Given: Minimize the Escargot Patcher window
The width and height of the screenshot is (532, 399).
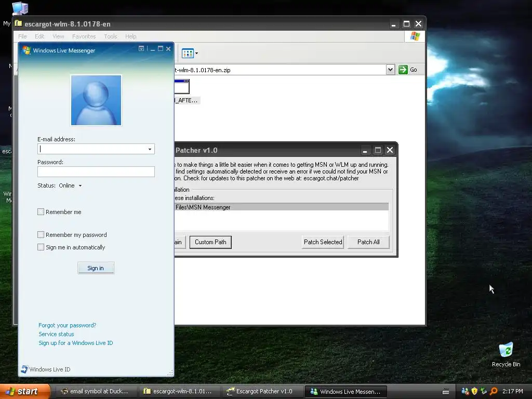Looking at the screenshot, I should coord(365,150).
